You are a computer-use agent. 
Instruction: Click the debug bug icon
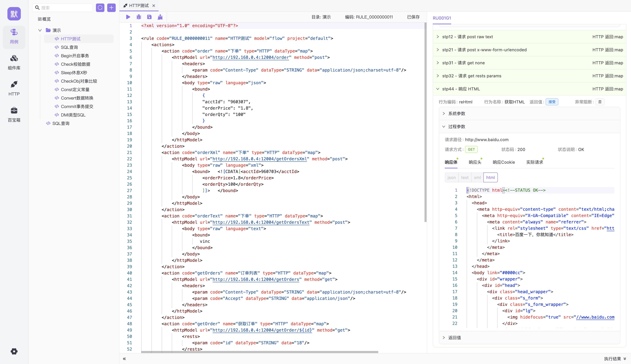tap(139, 17)
